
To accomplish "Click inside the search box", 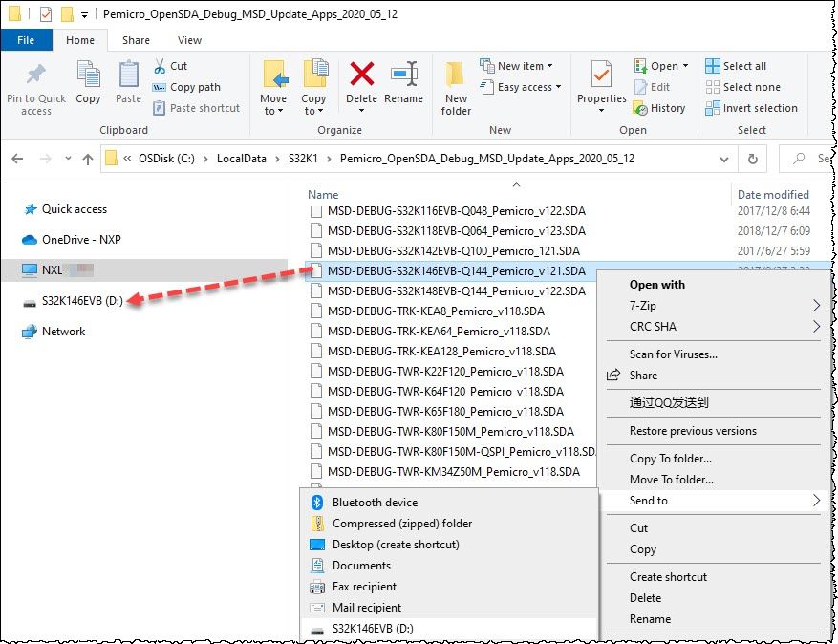I will tap(812, 159).
